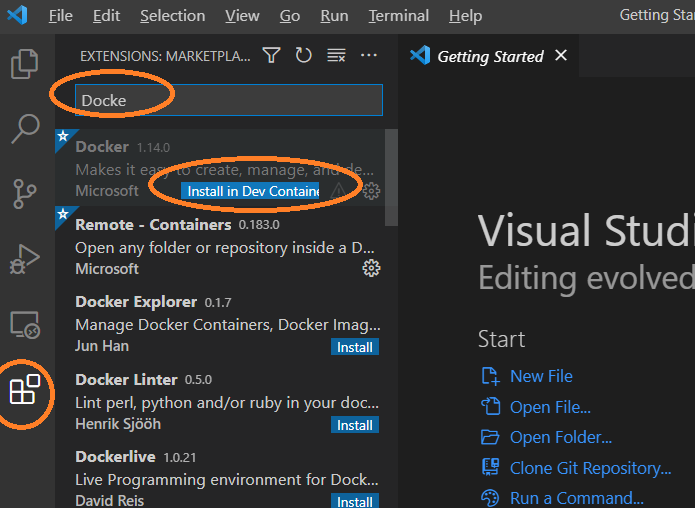Viewport: 695px width, 508px height.
Task: Open the Search view in activity bar
Action: 25,129
